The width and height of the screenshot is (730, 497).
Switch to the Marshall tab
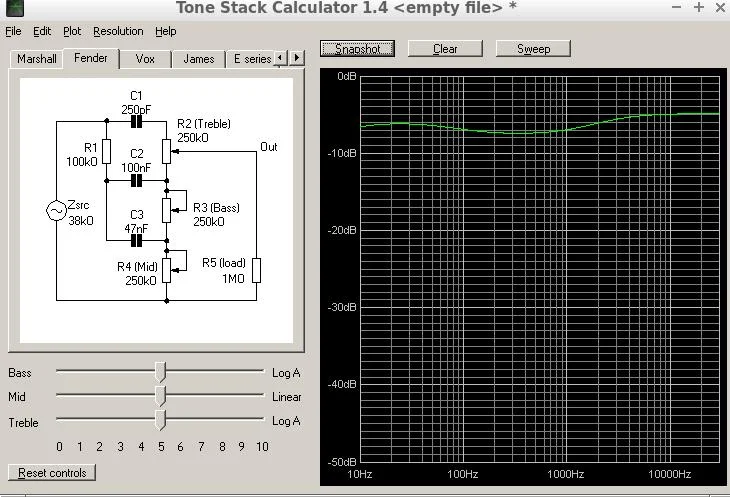click(x=37, y=59)
